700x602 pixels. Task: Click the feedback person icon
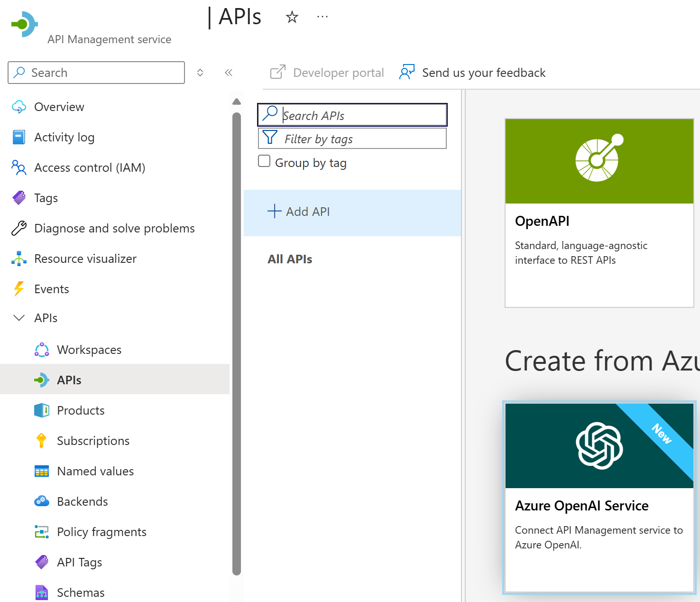(x=407, y=72)
